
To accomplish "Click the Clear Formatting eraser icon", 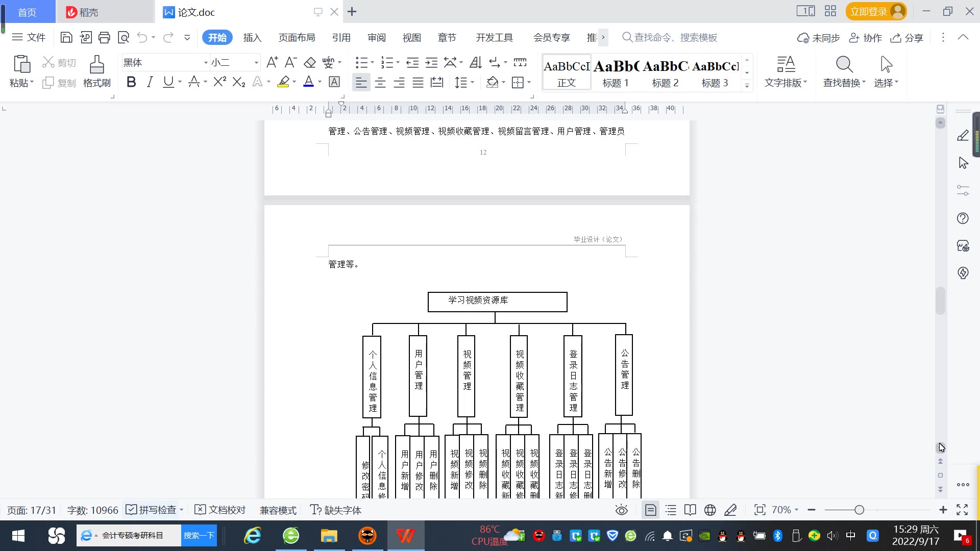I will (310, 63).
